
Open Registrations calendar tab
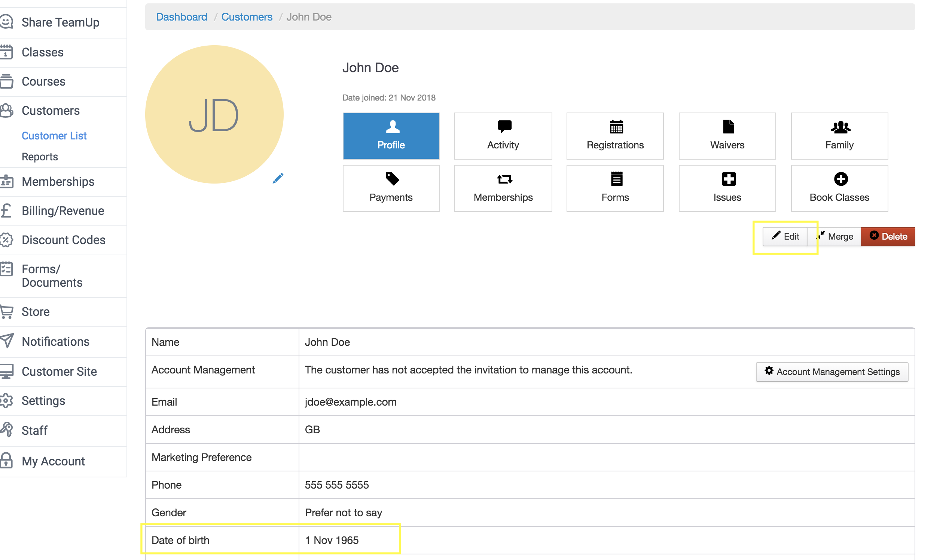click(x=615, y=136)
